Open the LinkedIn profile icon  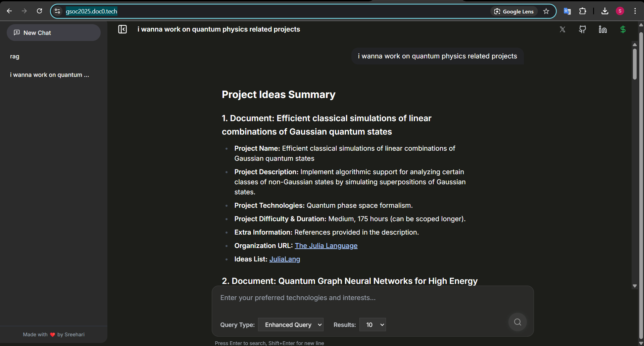click(x=603, y=30)
